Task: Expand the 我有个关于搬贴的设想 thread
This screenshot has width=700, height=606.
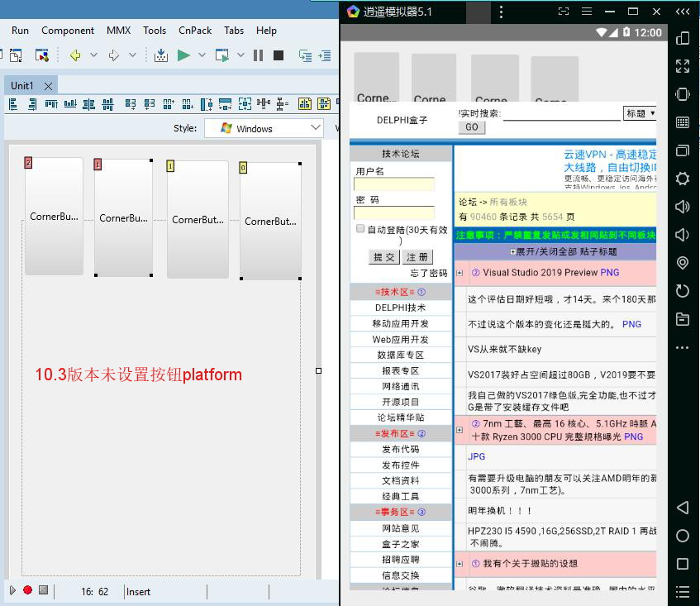Action: coord(460,564)
